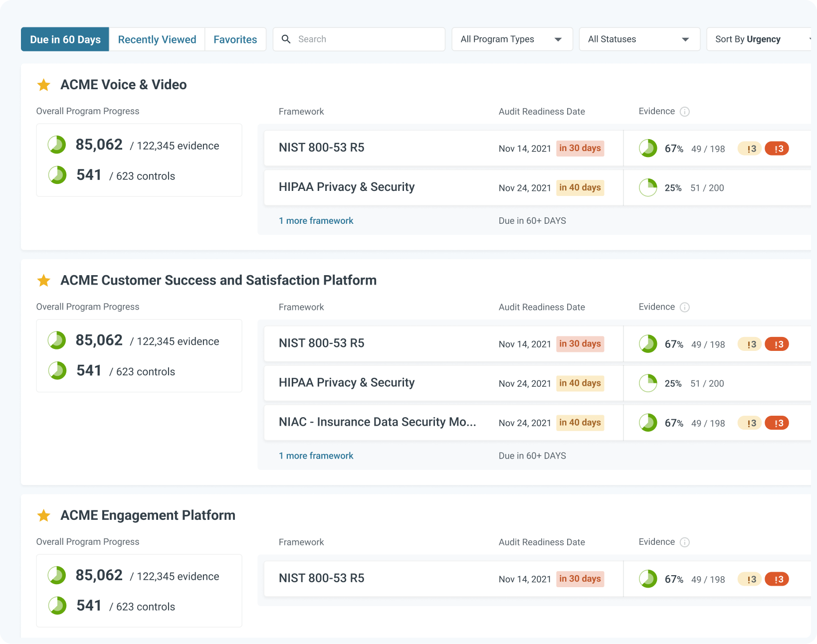Click 'in 30 days' badge on Voice & Video NIST row

580,148
